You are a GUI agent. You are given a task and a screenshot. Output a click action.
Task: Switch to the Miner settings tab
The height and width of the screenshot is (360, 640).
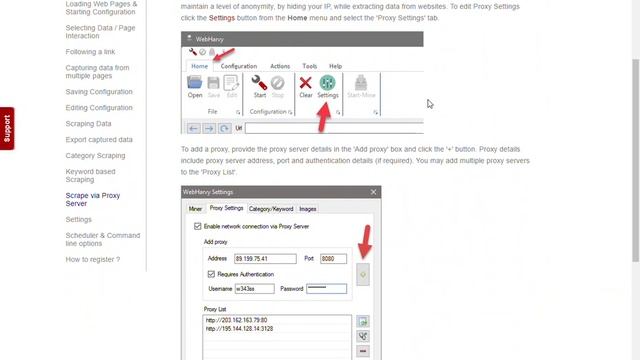[x=195, y=209]
